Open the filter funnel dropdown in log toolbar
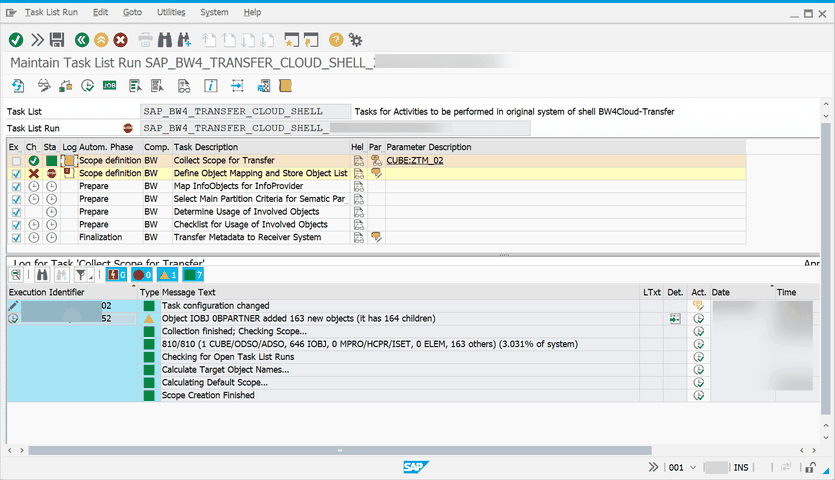 [x=83, y=275]
